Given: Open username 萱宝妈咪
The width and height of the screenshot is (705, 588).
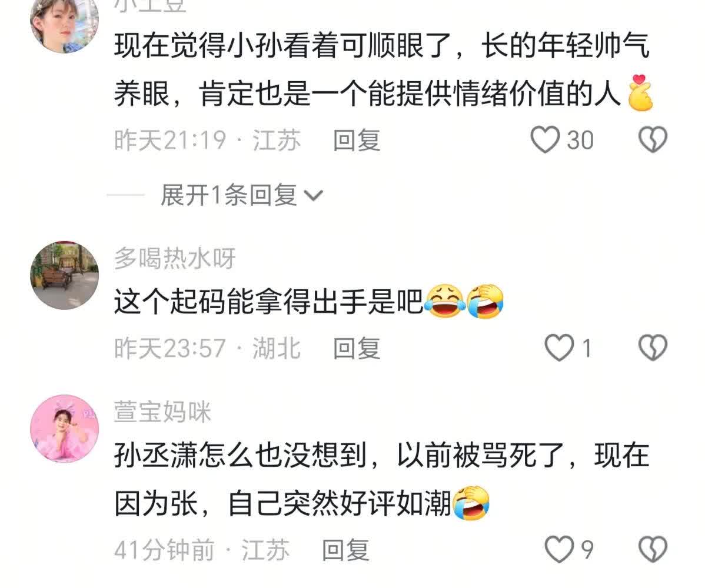Looking at the screenshot, I should (162, 412).
